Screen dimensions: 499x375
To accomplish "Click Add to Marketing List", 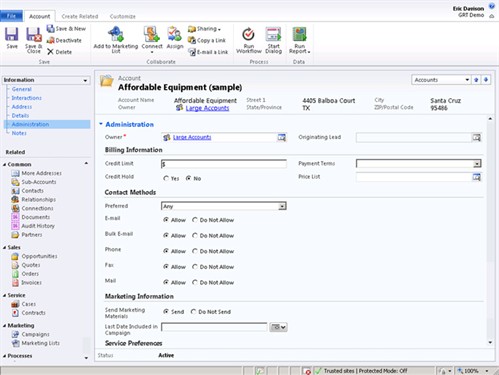I will 116,40.
